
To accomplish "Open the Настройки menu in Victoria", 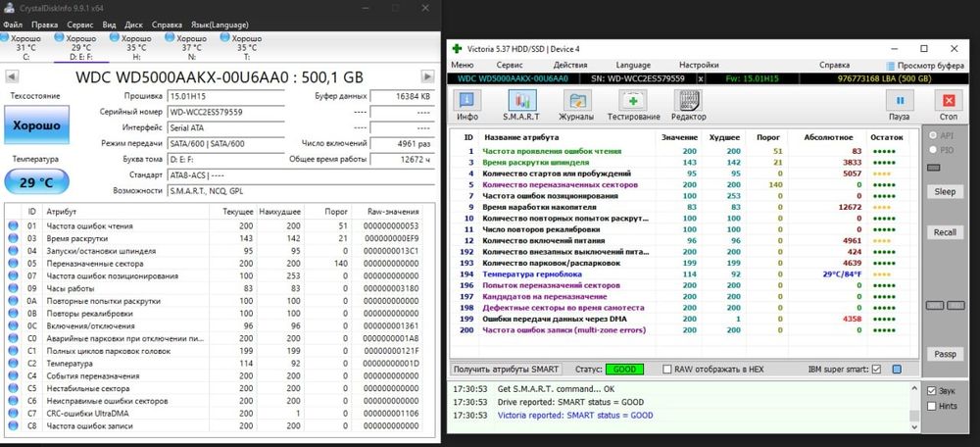I will tap(699, 65).
